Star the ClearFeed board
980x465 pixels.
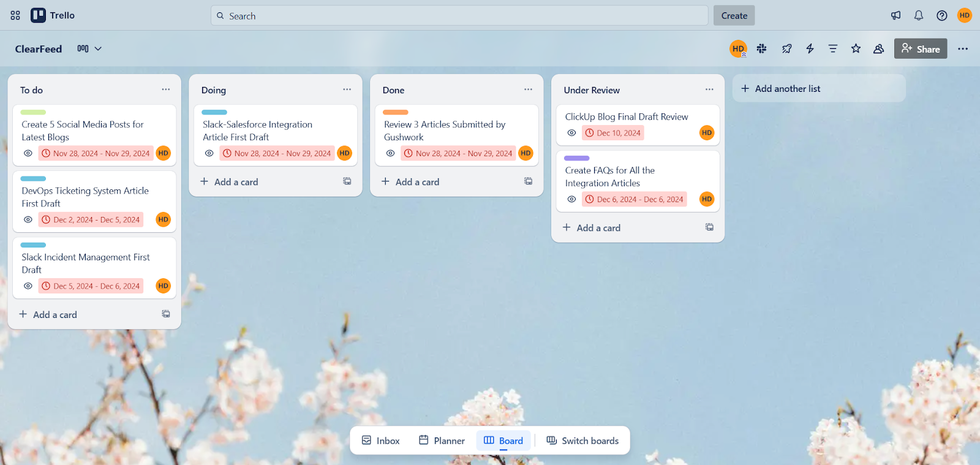(856, 48)
